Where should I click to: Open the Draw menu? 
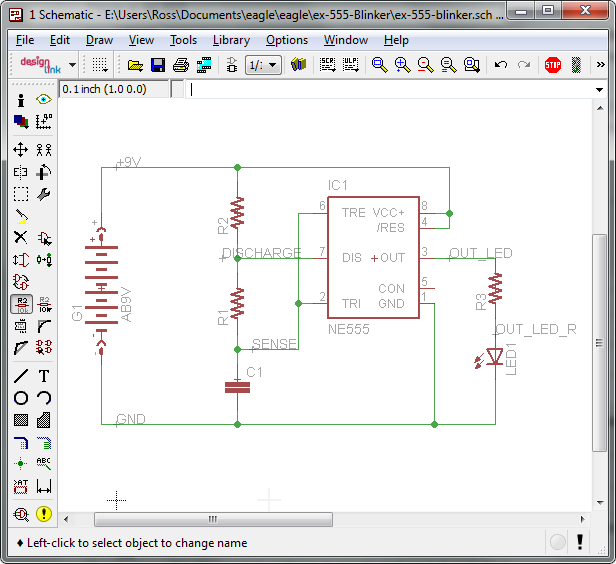(x=99, y=40)
